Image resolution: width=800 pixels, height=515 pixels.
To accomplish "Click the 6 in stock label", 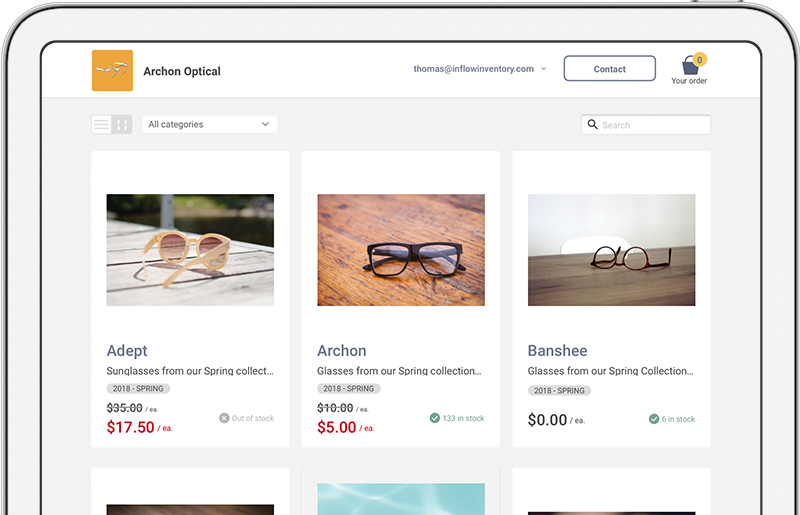I will 678,419.
